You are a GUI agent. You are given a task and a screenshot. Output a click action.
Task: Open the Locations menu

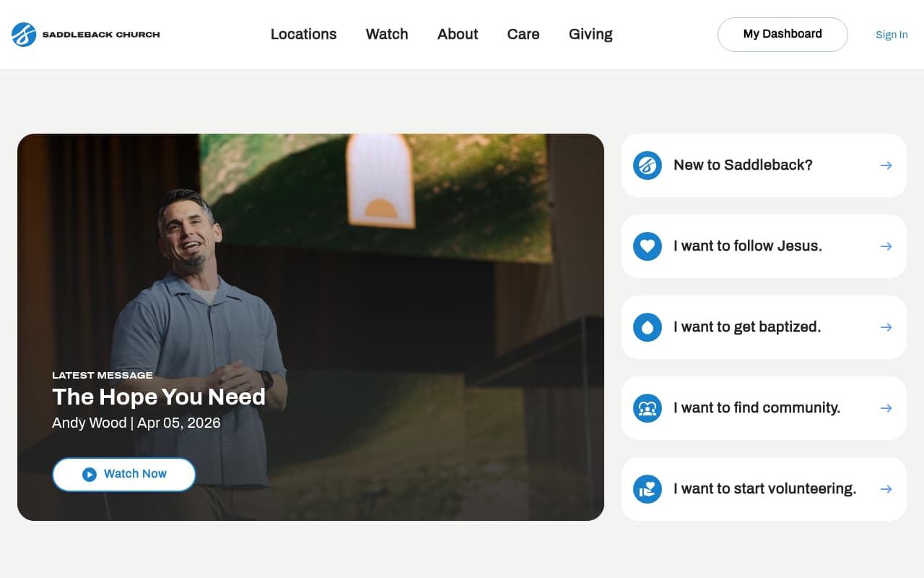point(303,34)
